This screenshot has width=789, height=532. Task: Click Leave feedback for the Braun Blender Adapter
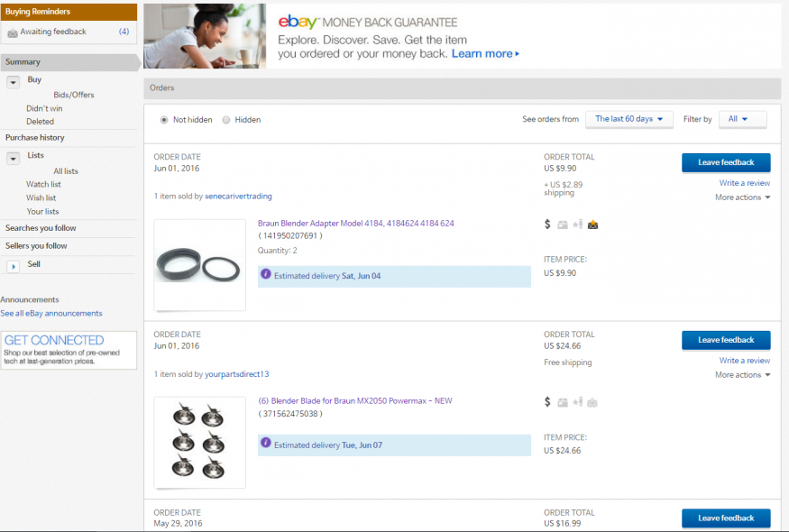[726, 162]
